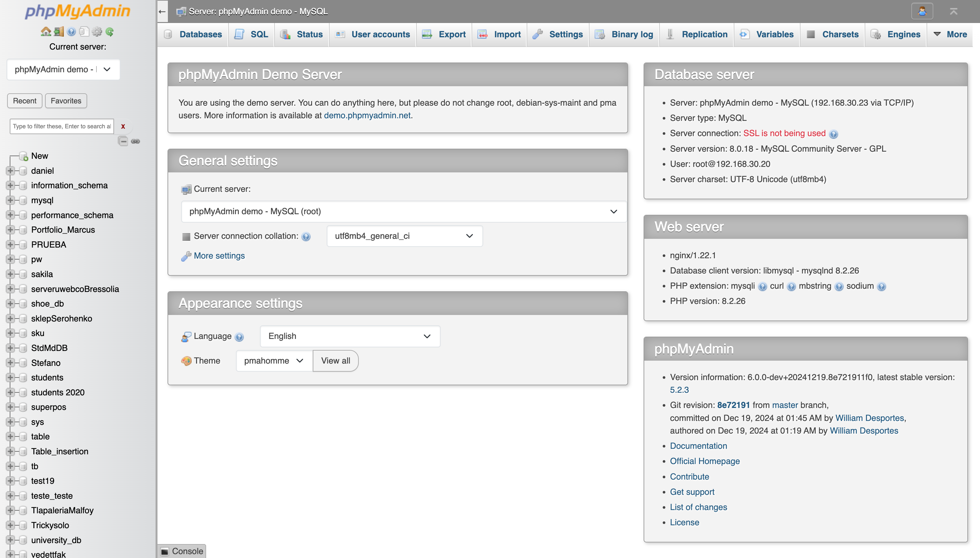Open the Export tab
Viewport: 980px width, 558px height.
[444, 34]
